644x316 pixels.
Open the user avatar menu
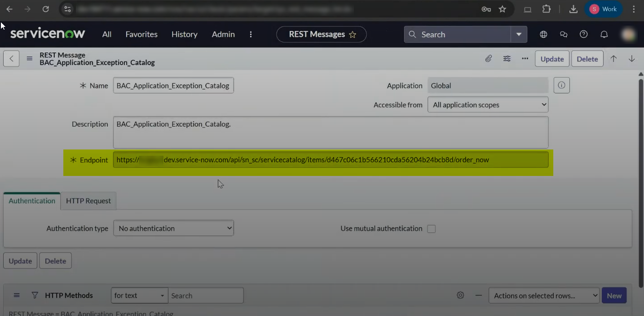tap(628, 34)
